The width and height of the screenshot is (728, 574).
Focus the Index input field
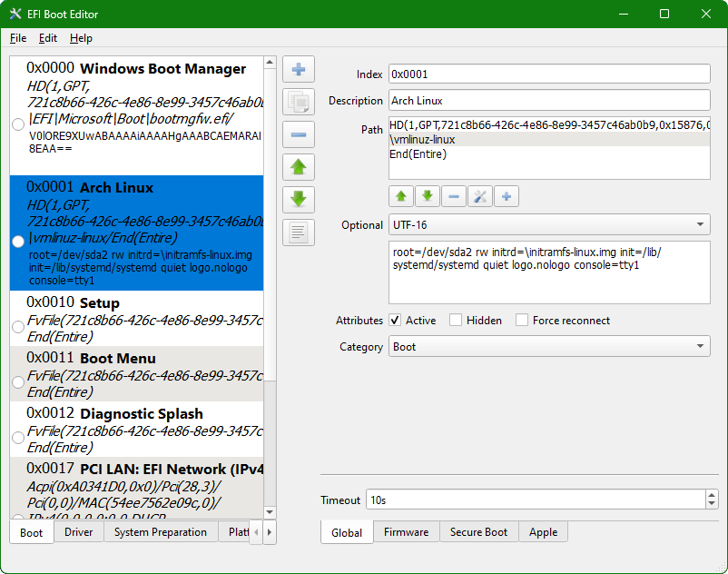tap(549, 74)
